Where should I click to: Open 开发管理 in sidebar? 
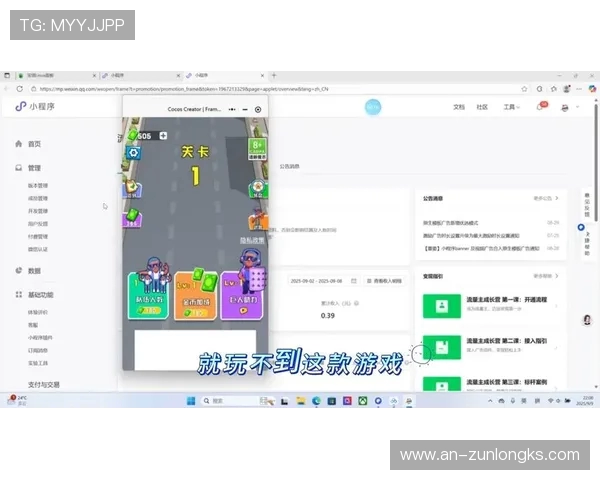click(38, 211)
